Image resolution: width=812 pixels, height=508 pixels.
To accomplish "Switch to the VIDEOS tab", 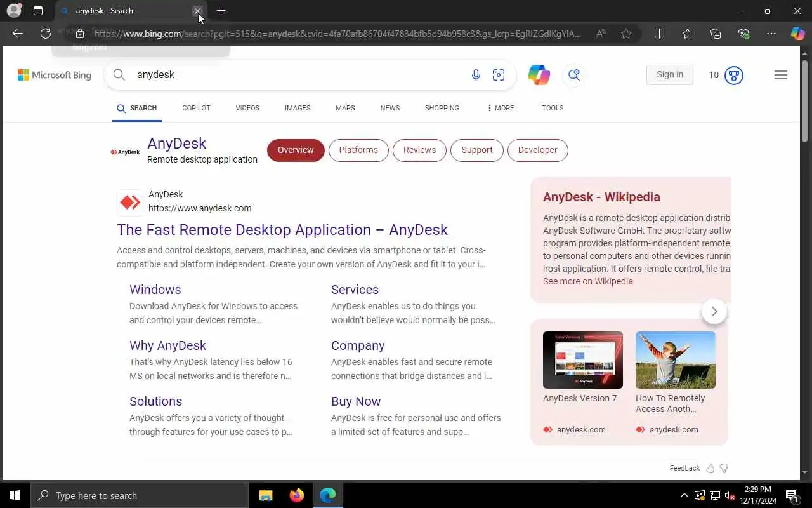I will coord(247,108).
